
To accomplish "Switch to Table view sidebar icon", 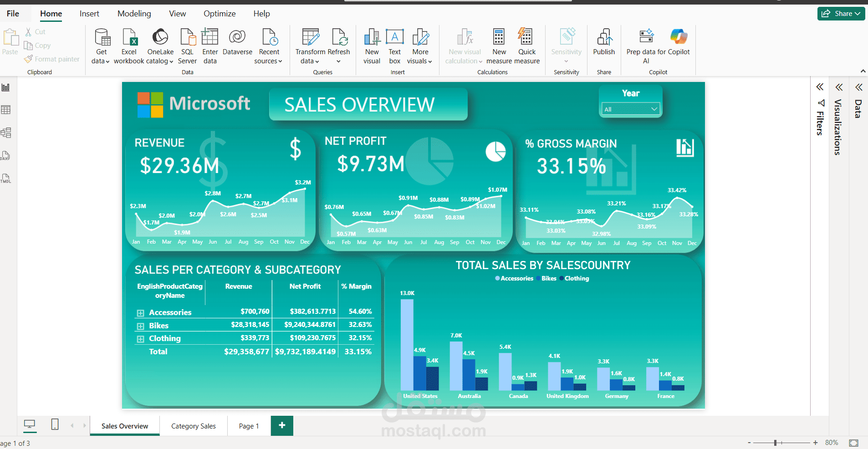I will [x=6, y=110].
